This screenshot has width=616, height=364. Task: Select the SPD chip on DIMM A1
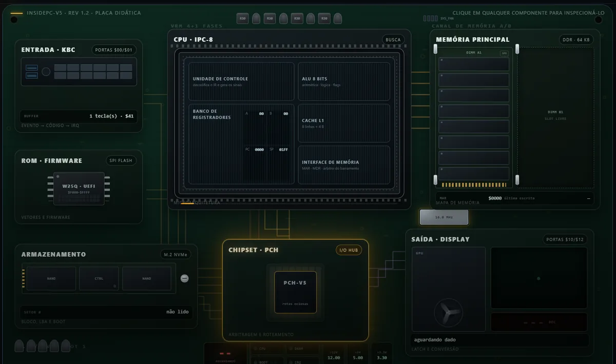coord(504,53)
